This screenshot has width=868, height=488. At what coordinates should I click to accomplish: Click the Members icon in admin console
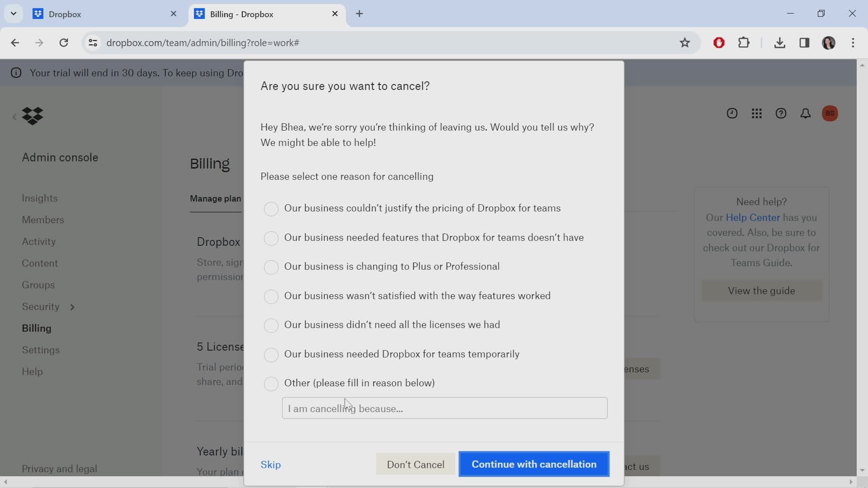pyautogui.click(x=43, y=219)
